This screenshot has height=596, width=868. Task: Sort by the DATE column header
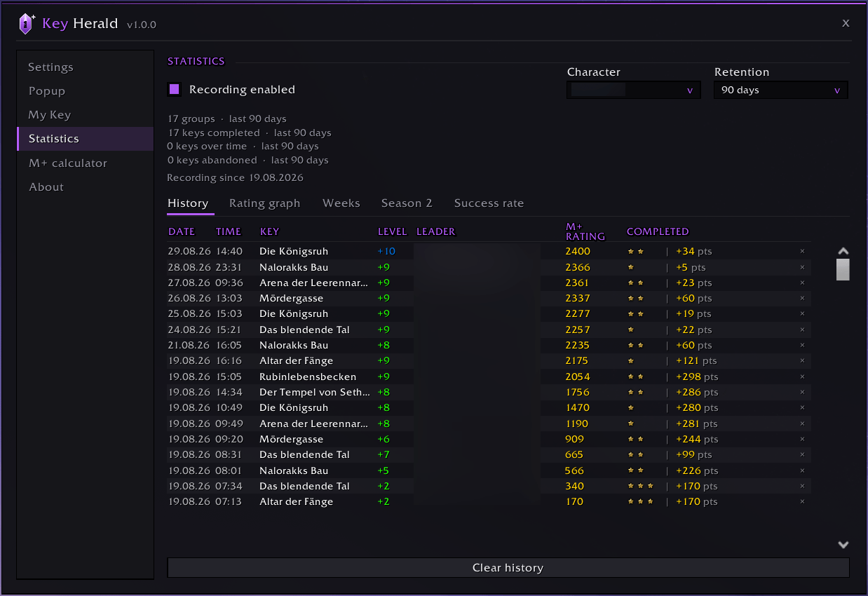point(182,231)
